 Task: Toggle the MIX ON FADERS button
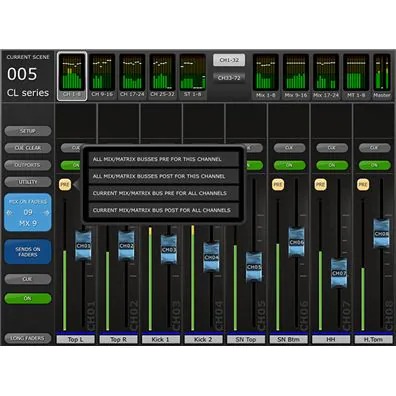click(28, 212)
